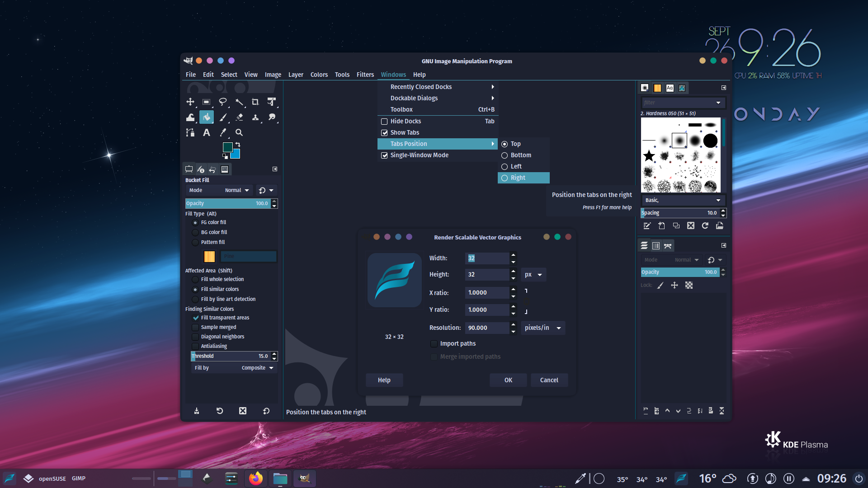This screenshot has width=868, height=488.
Task: Select the Bucket Fill tool
Action: point(207,117)
